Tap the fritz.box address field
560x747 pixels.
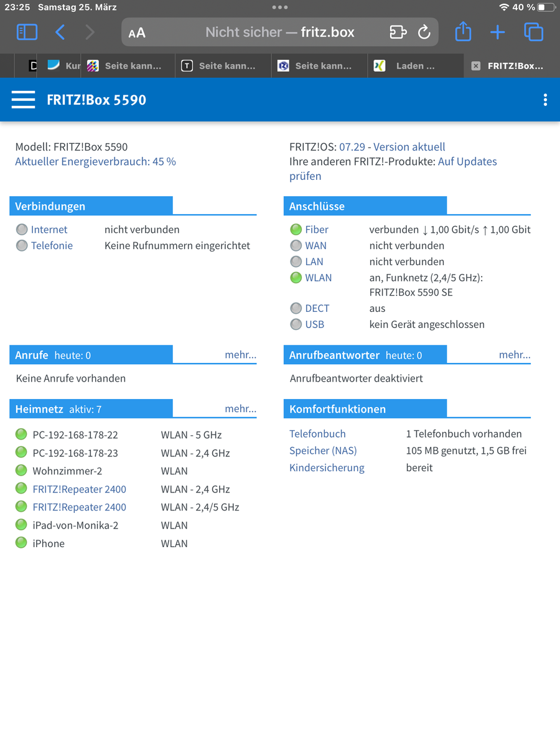pos(280,32)
